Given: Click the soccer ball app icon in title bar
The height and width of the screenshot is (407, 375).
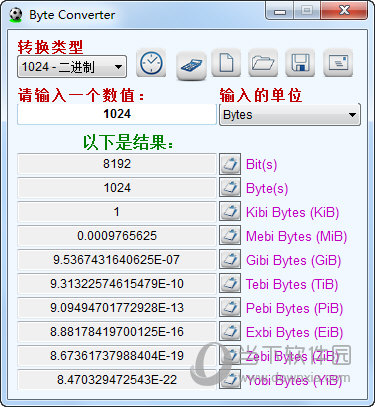Looking at the screenshot, I should click(x=15, y=15).
